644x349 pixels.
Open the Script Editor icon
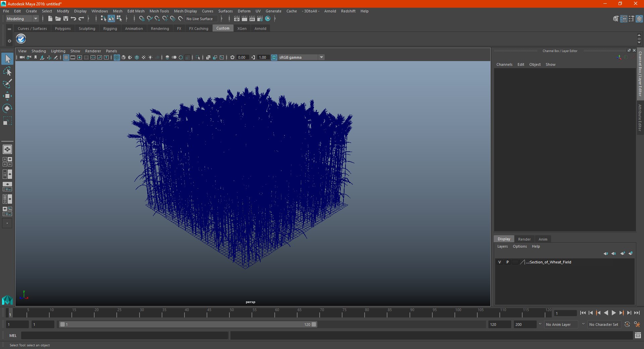click(638, 335)
